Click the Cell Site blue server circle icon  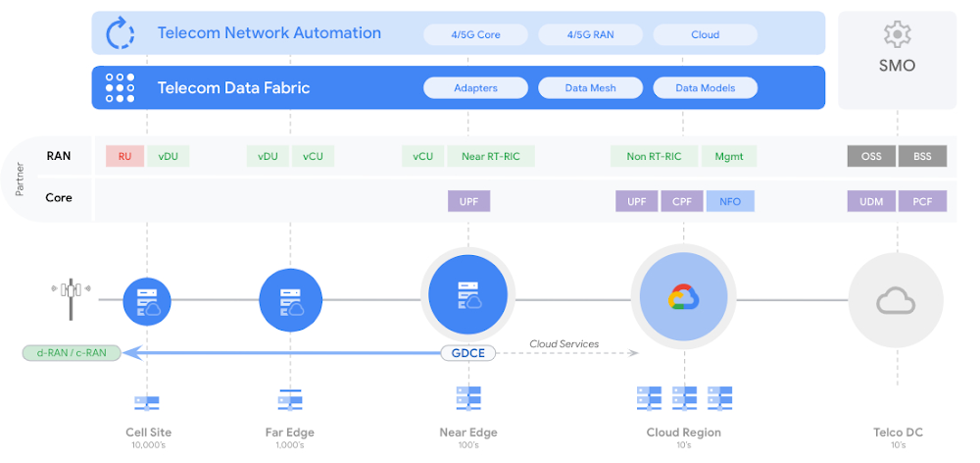pos(147,301)
